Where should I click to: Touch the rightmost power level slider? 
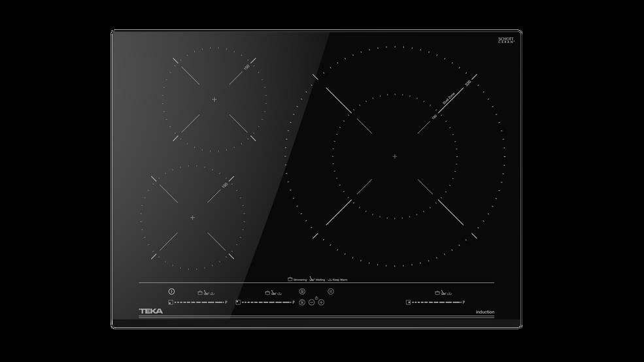tap(436, 303)
